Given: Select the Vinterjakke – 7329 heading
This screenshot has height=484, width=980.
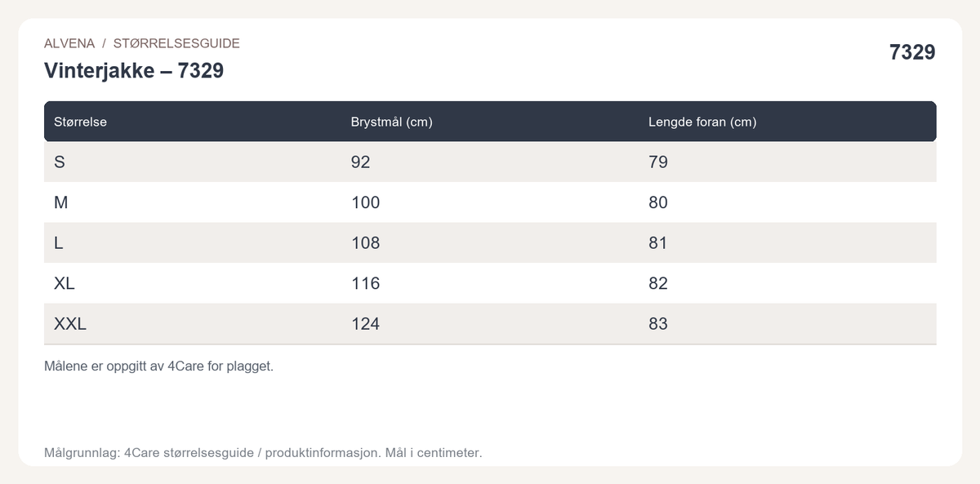Looking at the screenshot, I should (134, 71).
